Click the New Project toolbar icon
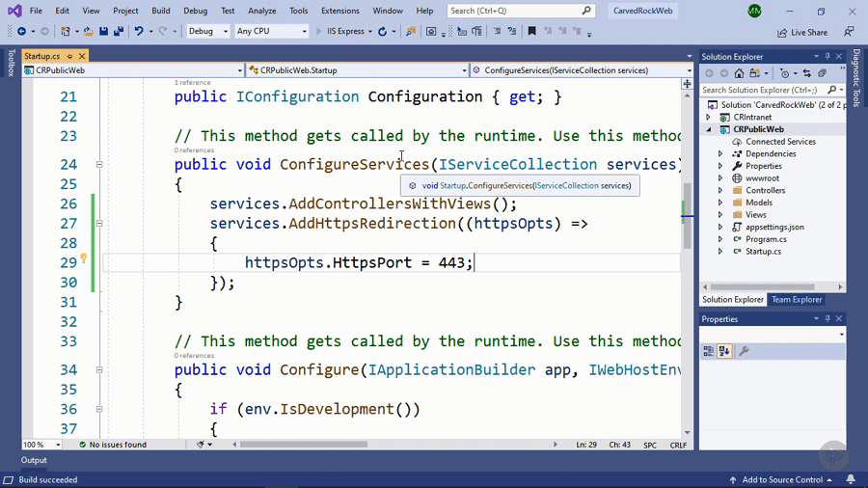 [66, 32]
